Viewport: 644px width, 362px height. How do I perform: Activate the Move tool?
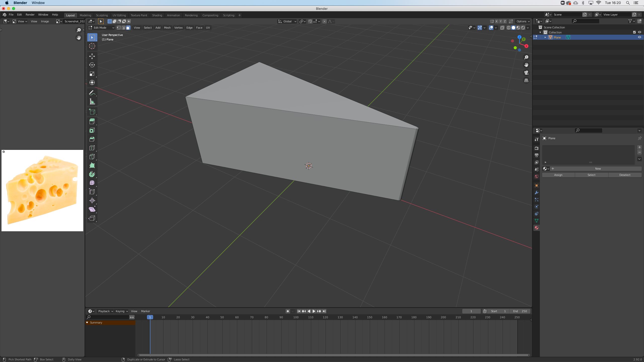point(92,56)
